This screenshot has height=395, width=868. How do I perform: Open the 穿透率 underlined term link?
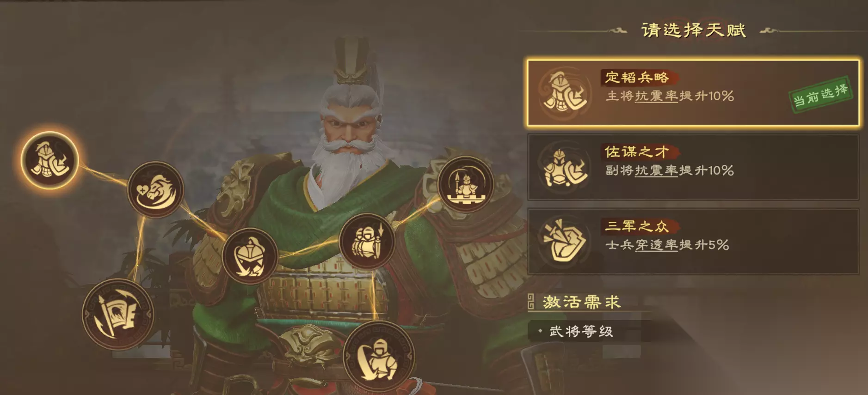pyautogui.click(x=656, y=245)
